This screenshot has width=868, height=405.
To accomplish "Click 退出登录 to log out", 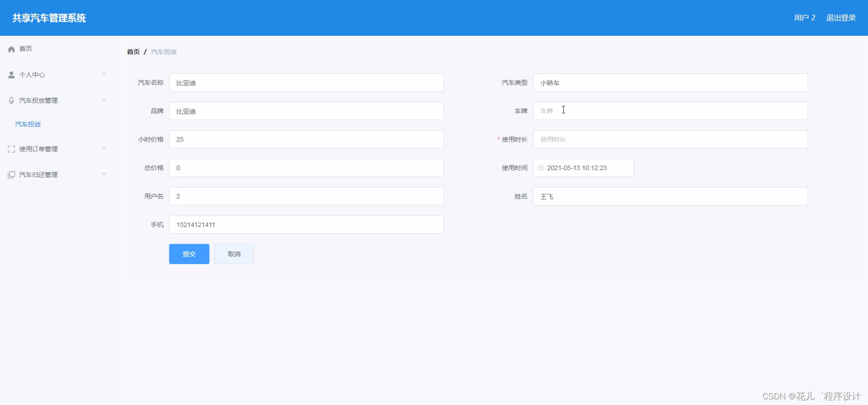I will pos(841,18).
